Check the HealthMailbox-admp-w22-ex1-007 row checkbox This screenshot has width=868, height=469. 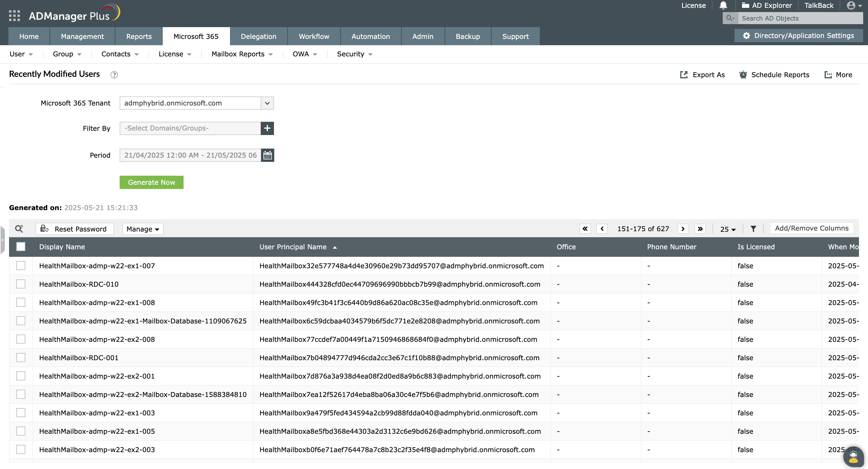click(x=20, y=266)
